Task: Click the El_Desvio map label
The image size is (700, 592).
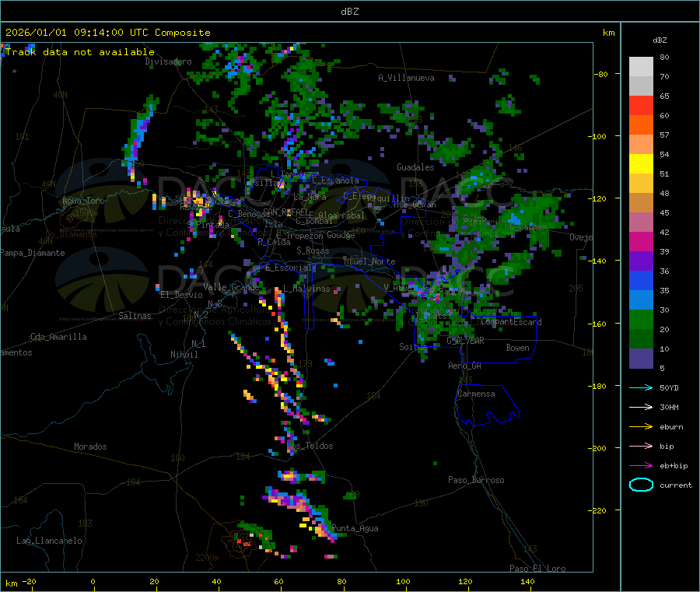Action: point(182,295)
